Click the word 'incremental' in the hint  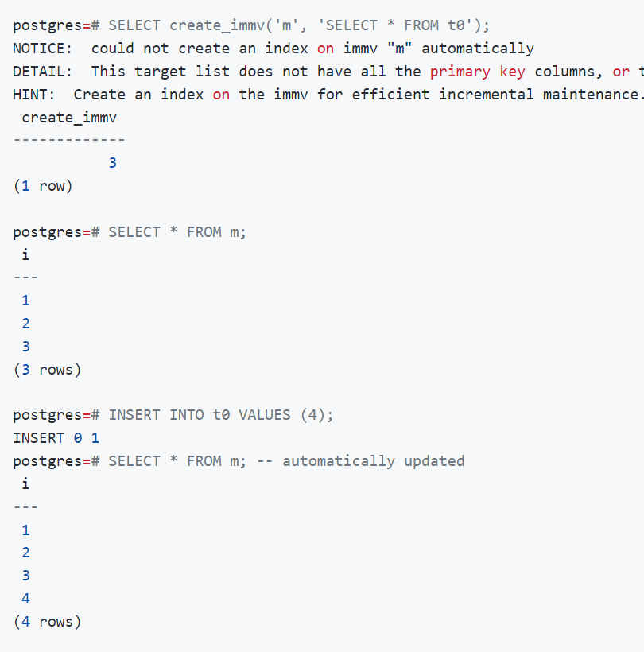tap(486, 95)
